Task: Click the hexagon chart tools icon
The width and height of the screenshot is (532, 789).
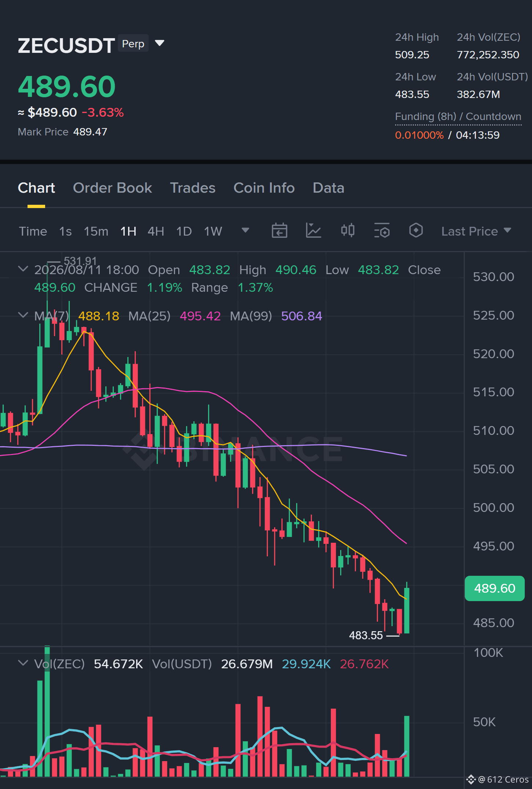Action: coord(416,231)
